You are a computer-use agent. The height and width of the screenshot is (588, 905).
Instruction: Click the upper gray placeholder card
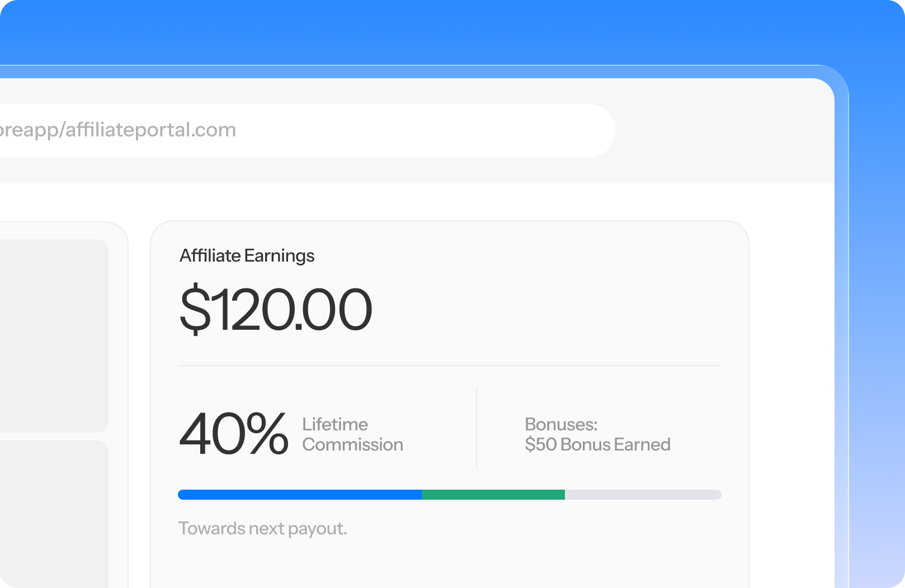click(54, 336)
